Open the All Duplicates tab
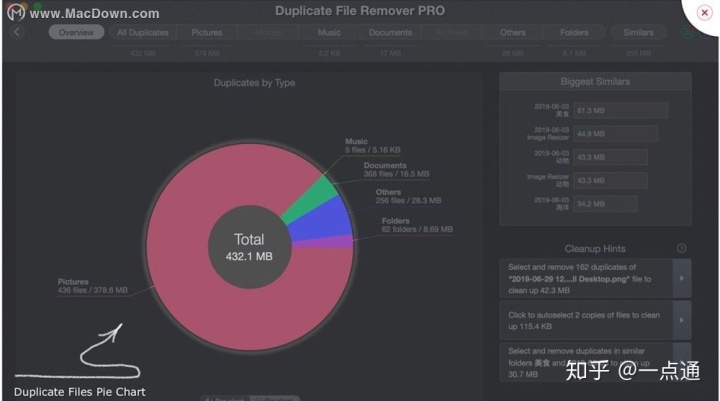This screenshot has width=720, height=401. (x=143, y=33)
